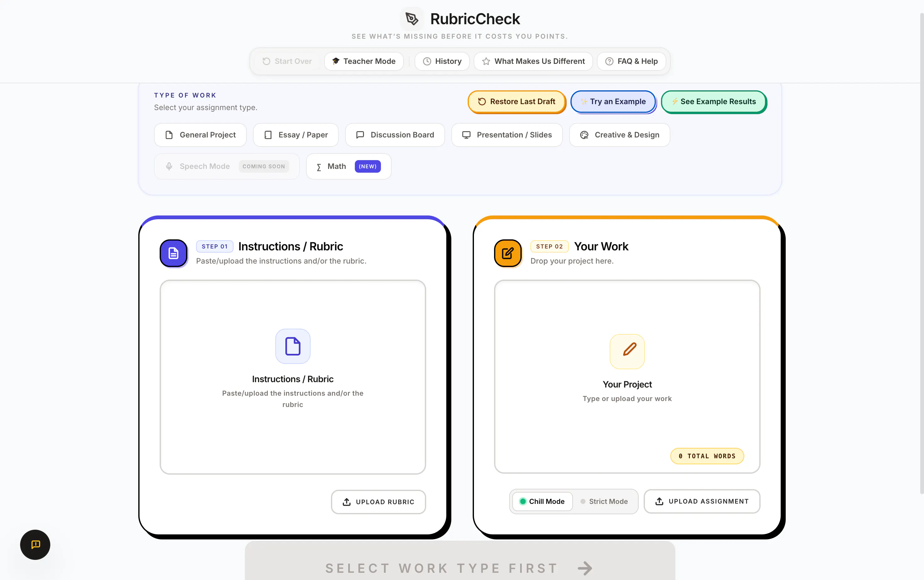Viewport: 924px width, 580px height.
Task: Click the Your Work heading
Action: click(601, 246)
